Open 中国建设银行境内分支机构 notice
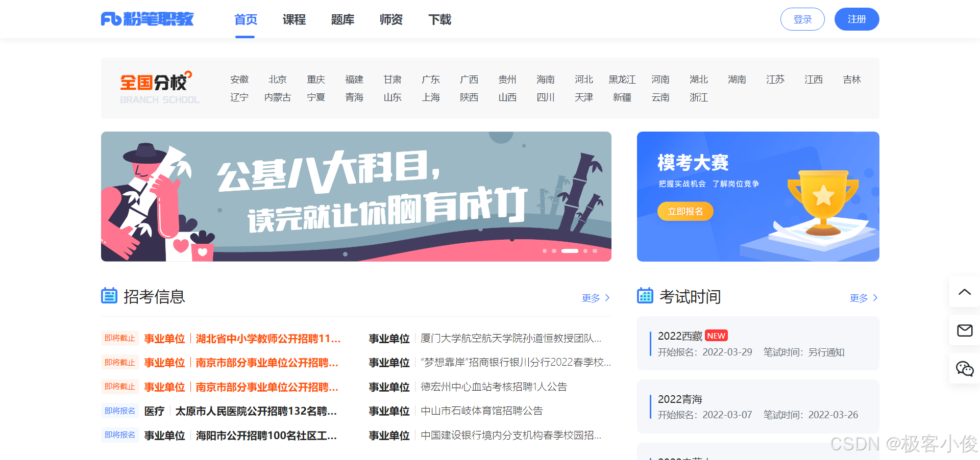Screen dimensions: 980x460 (x=511, y=436)
